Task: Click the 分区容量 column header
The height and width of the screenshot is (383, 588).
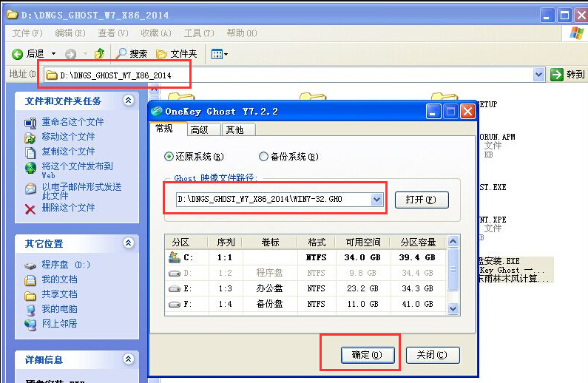Action: (418, 243)
